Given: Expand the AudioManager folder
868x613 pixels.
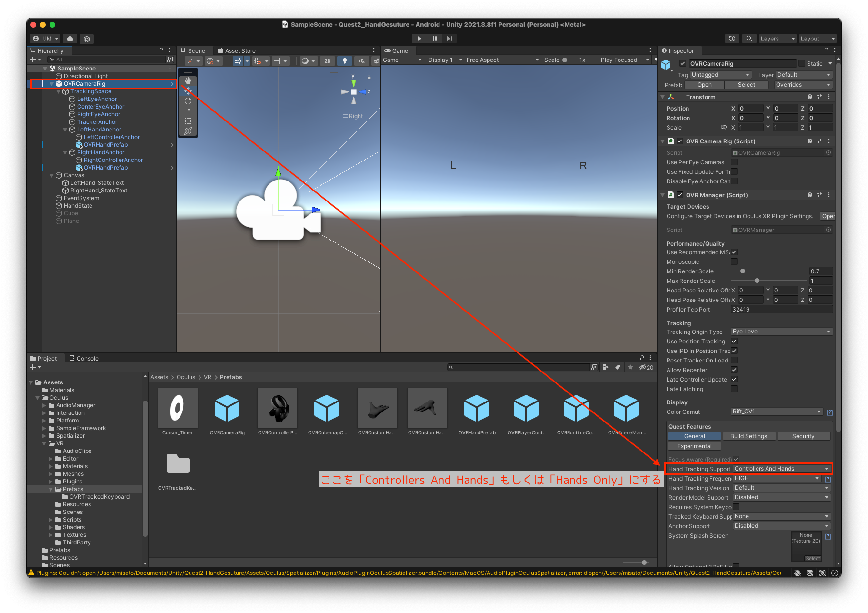Looking at the screenshot, I should click(45, 405).
